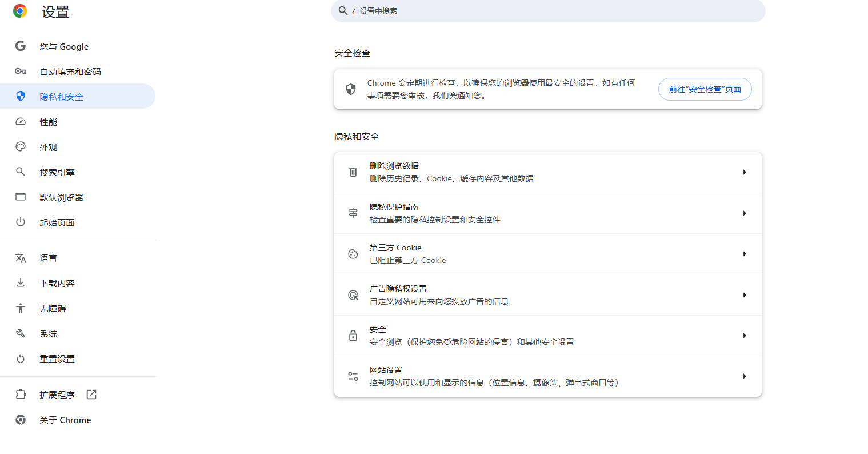
Task: Click the power icon for 起始页面
Action: [x=21, y=222]
